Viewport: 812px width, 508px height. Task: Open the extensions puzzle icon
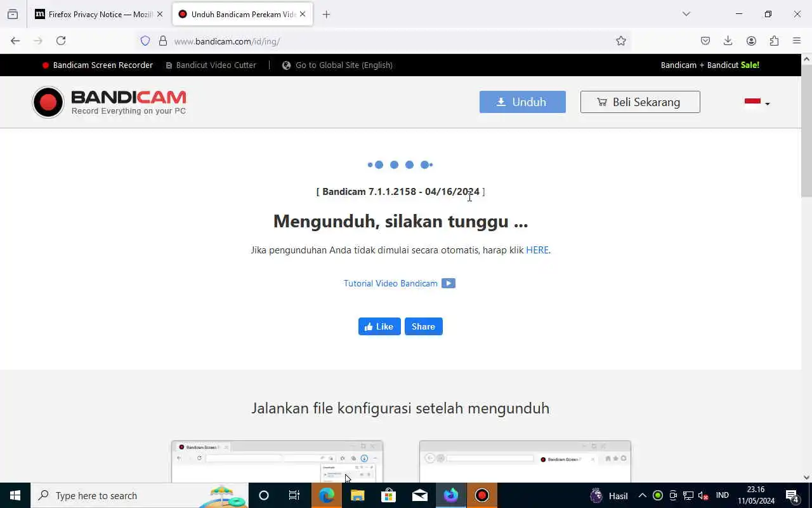coord(774,41)
